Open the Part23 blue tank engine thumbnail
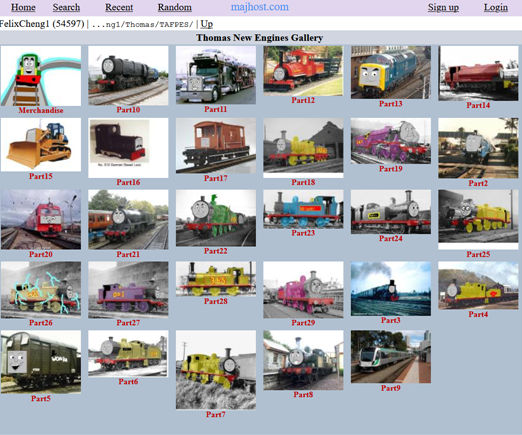522x435 pixels. (x=303, y=209)
